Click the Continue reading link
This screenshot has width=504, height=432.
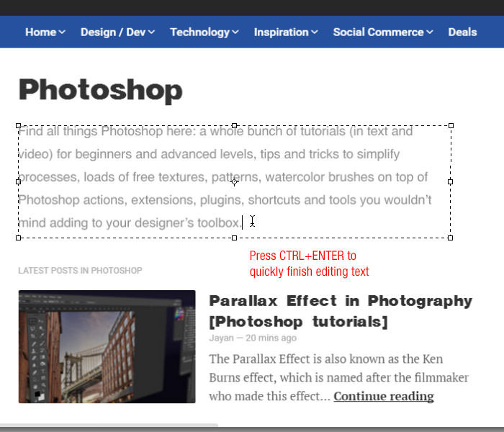tap(384, 396)
